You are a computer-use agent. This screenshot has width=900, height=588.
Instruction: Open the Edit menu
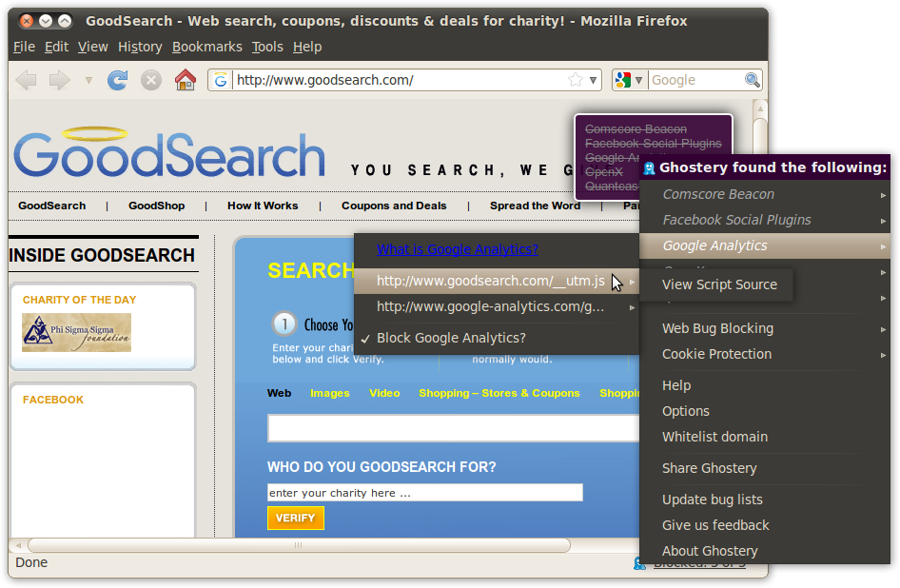(x=56, y=47)
